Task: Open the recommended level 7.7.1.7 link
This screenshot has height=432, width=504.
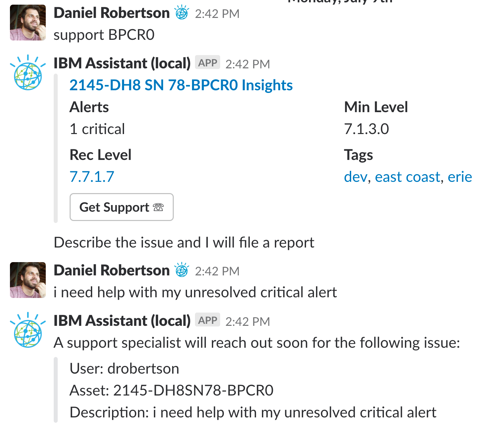Action: point(92,177)
